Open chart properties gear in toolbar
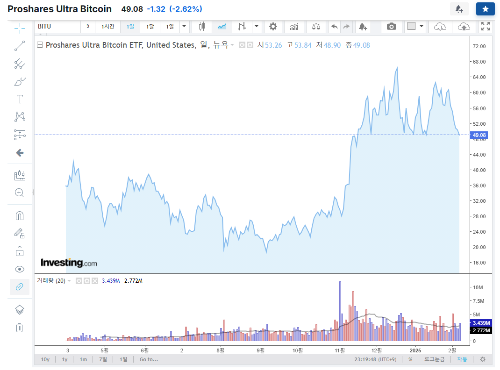 click(x=273, y=26)
